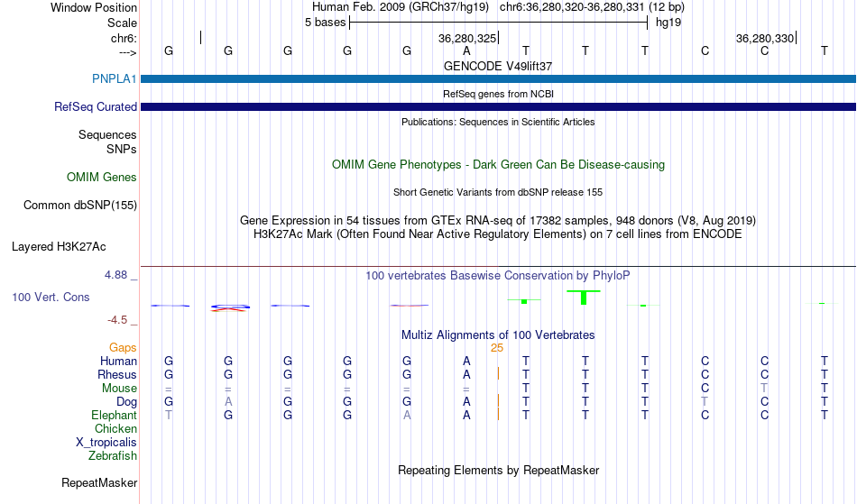Image resolution: width=857 pixels, height=504 pixels.
Task: Click the SNPs track label
Action: [x=122, y=149]
